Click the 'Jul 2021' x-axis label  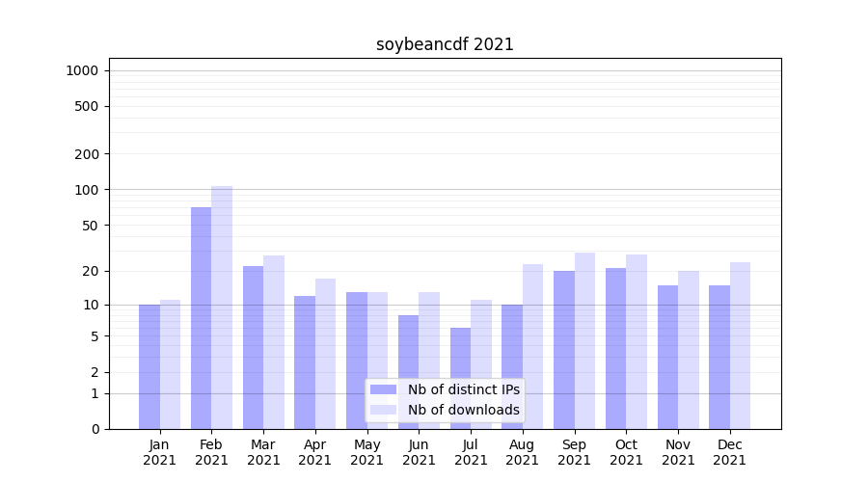point(471,452)
